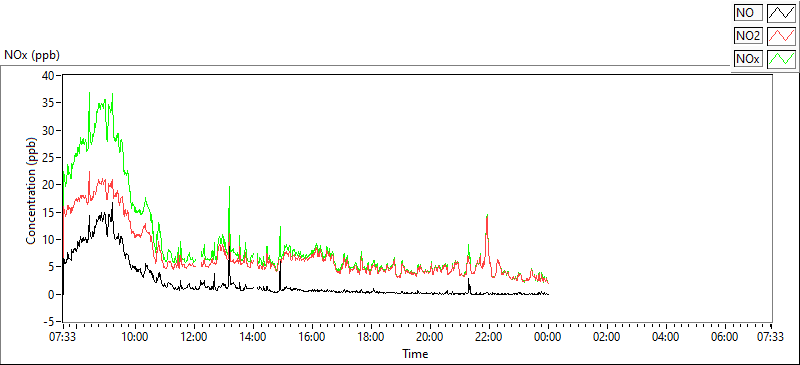Click the red NO2 spike near 22:00
The height and width of the screenshot is (365, 800).
[487, 217]
